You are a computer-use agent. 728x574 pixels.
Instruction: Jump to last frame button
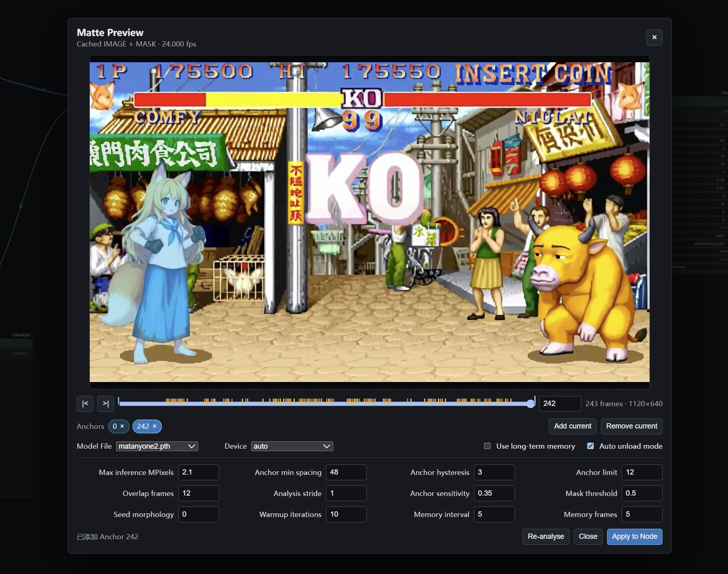pyautogui.click(x=106, y=403)
